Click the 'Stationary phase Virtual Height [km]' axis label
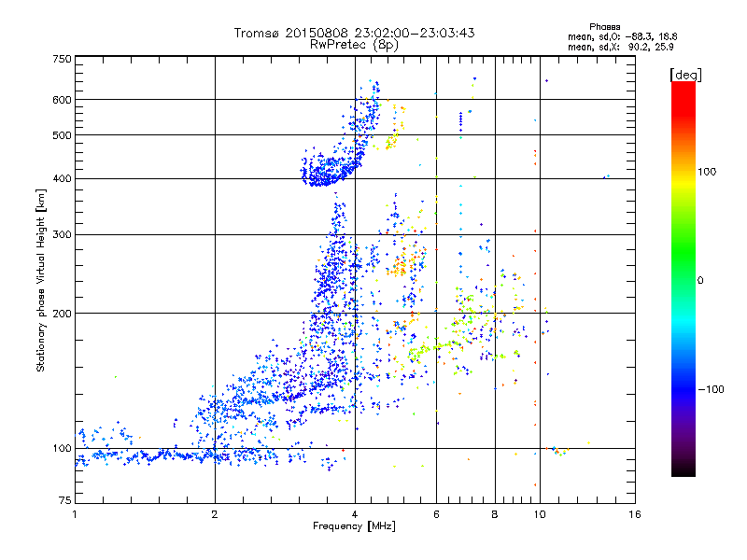The height and width of the screenshot is (560, 747). 41,280
